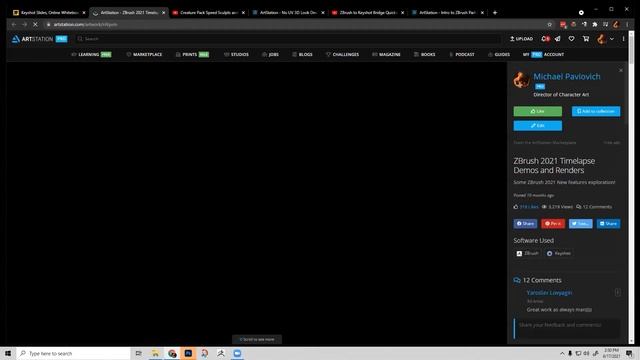Switch to ZBrush to Keyshot Bridge tab
This screenshot has width=640, height=360.
[367, 13]
